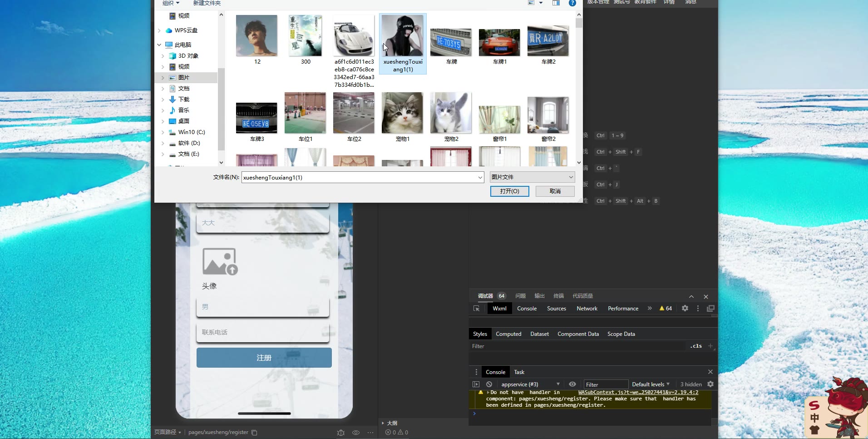
Task: Click the 打开(O) button
Action: [510, 191]
